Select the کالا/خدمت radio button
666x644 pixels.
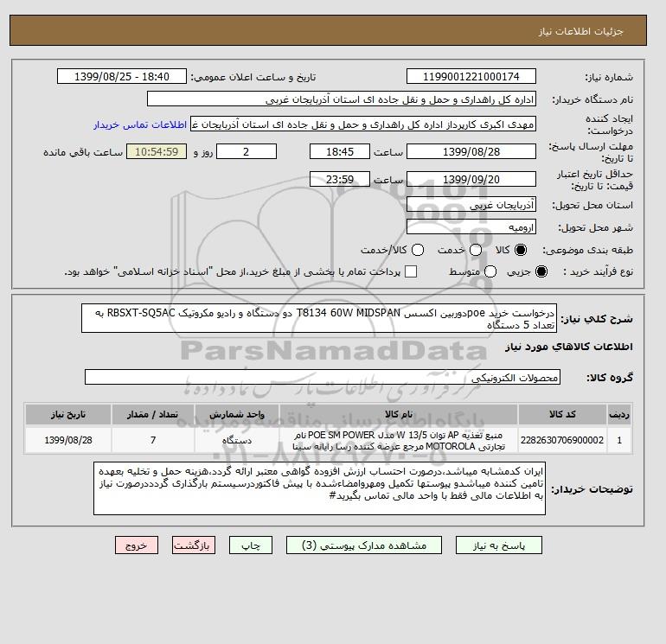pyautogui.click(x=418, y=250)
